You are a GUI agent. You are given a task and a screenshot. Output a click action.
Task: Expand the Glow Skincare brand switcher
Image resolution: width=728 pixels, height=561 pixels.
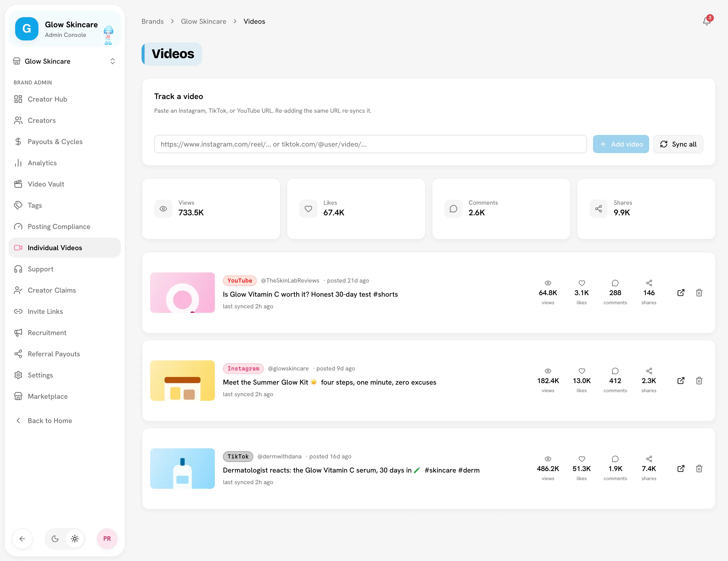[x=65, y=61]
